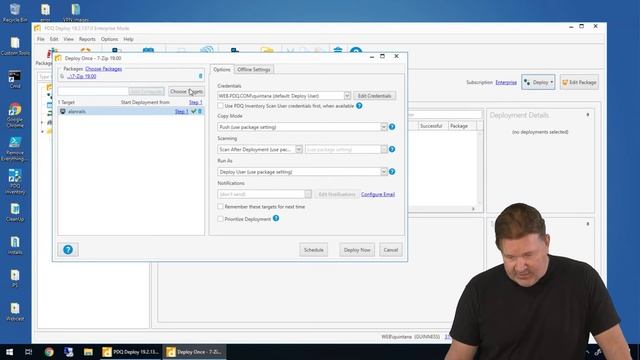Click Edit Package in the PDQ Deploy window
The height and width of the screenshot is (360, 640).
tap(579, 82)
